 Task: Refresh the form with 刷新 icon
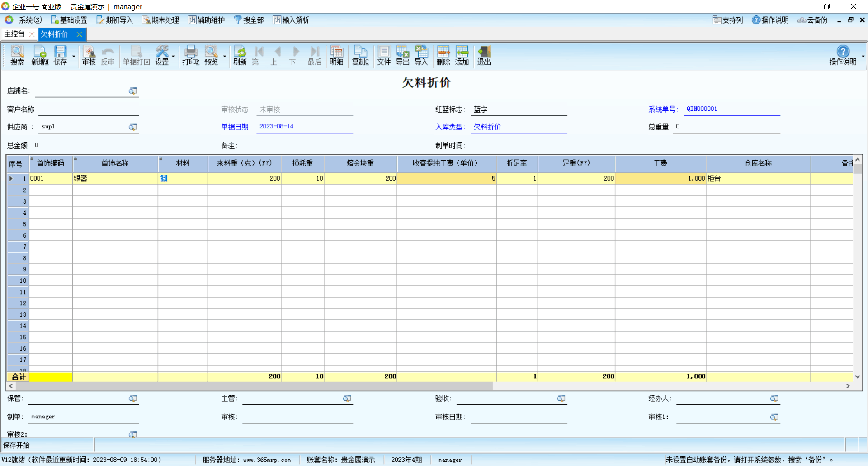point(240,56)
